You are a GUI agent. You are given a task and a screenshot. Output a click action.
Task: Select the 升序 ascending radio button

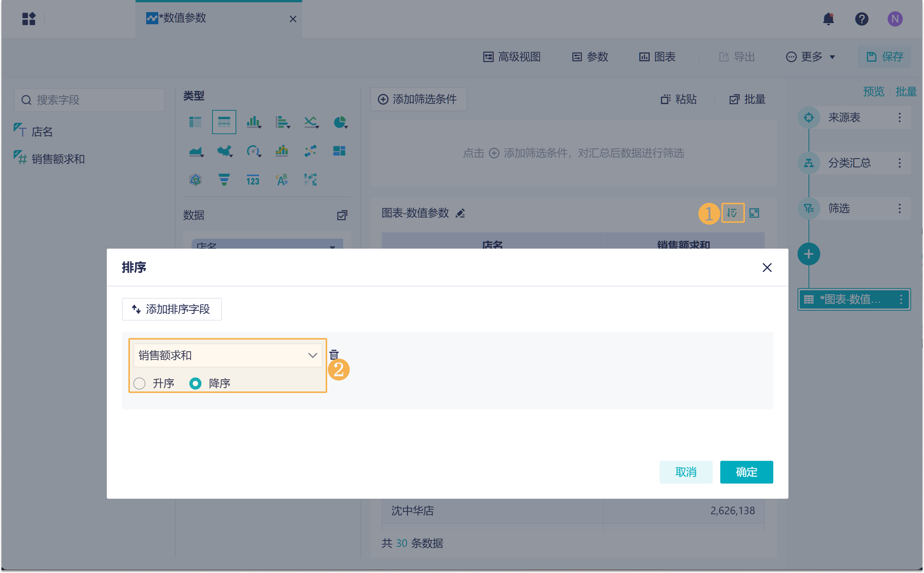click(139, 384)
